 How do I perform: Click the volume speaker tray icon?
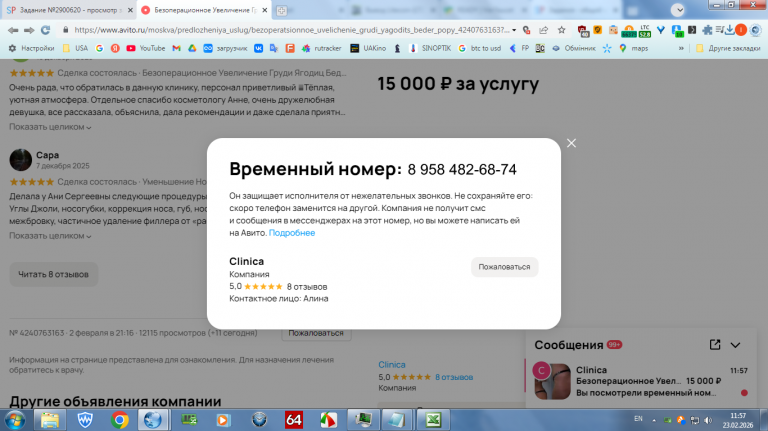click(x=708, y=420)
